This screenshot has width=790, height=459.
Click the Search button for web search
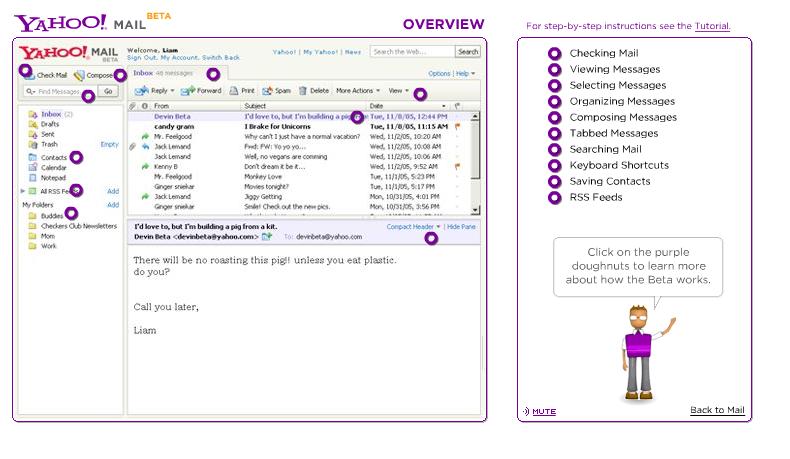point(468,52)
